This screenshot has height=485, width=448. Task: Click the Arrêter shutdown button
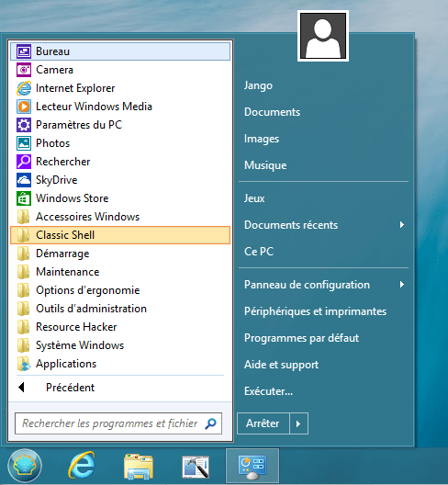click(x=263, y=423)
